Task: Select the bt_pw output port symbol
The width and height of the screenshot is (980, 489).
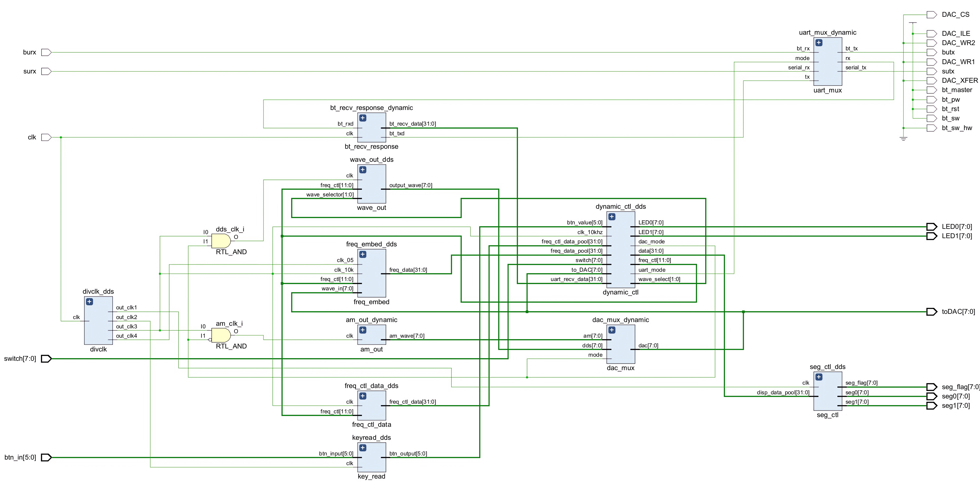Action: (x=931, y=100)
